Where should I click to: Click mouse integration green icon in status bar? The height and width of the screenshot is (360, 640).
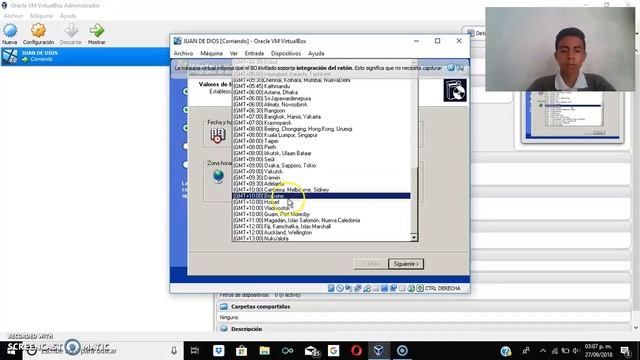pyautogui.click(x=411, y=288)
